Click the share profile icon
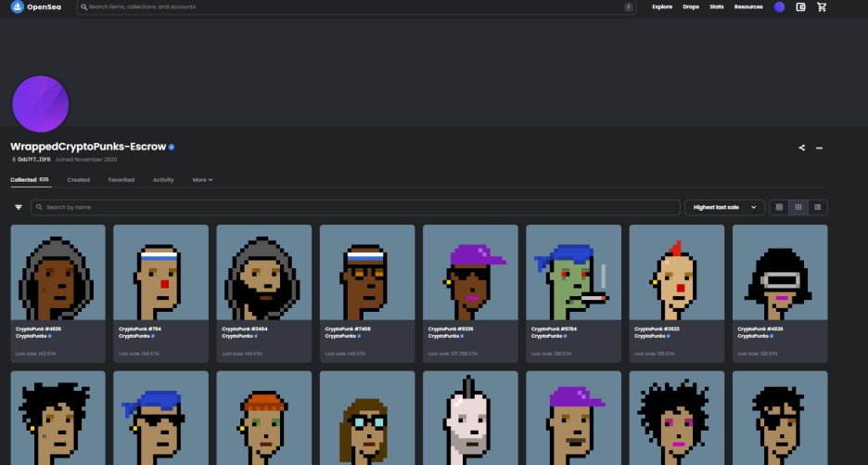 pyautogui.click(x=801, y=148)
